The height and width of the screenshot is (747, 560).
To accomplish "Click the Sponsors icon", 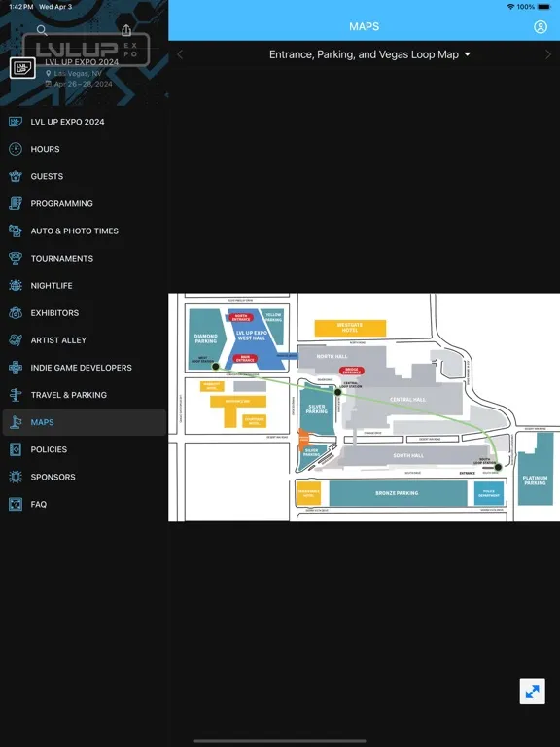I will click(x=16, y=477).
